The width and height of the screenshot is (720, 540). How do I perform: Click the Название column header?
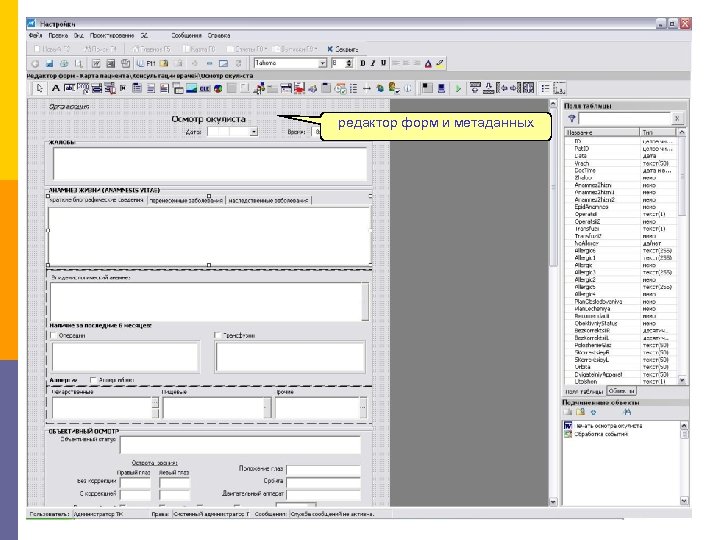point(602,132)
